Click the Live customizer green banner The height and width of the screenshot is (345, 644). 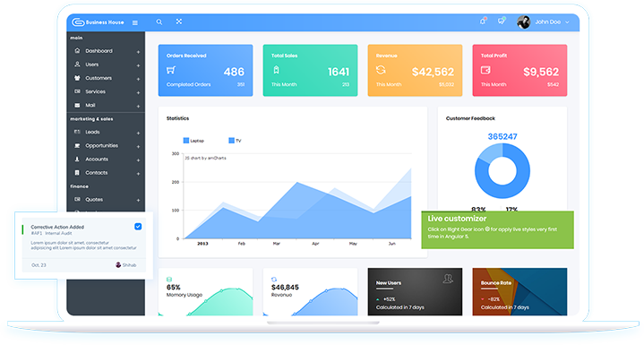coord(497,230)
